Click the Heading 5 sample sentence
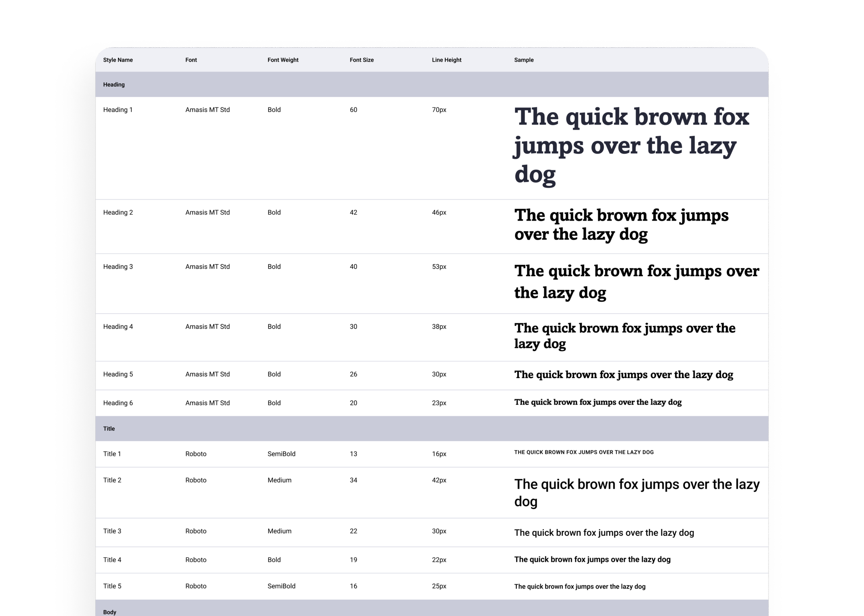864x616 pixels. [623, 375]
